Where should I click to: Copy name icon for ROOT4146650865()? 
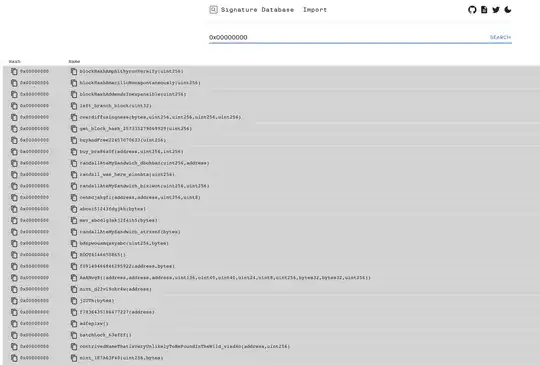[74, 255]
